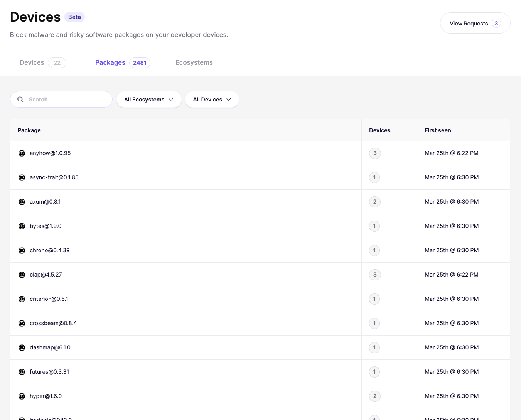Click the Rust icon beside clap@4.5.27
The height and width of the screenshot is (420, 521).
22,275
